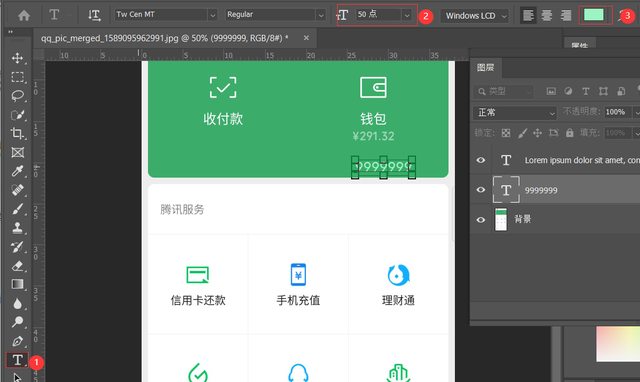The width and height of the screenshot is (640, 382).
Task: Lock artboard nesting icon
Action: click(553, 133)
